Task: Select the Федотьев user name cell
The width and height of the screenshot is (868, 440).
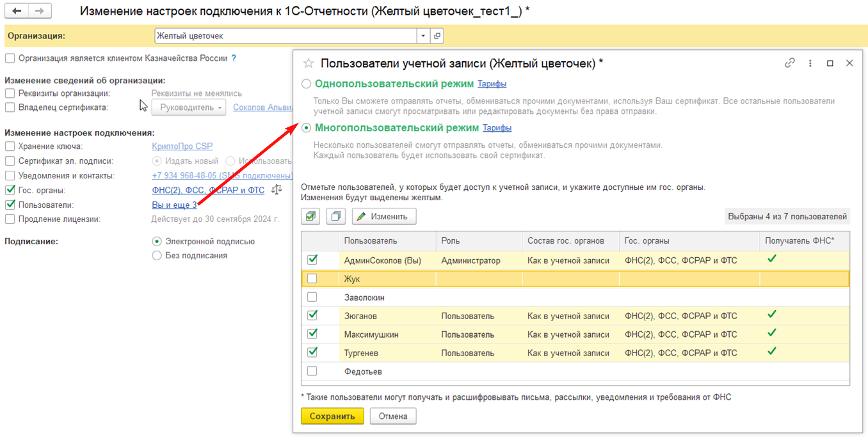Action: point(387,372)
